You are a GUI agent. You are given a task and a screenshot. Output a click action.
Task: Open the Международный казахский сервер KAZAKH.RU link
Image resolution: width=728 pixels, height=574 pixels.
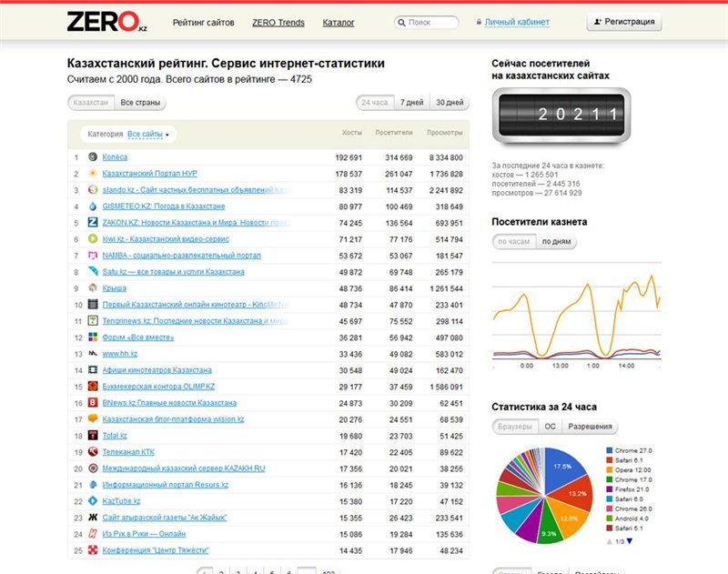coord(184,468)
